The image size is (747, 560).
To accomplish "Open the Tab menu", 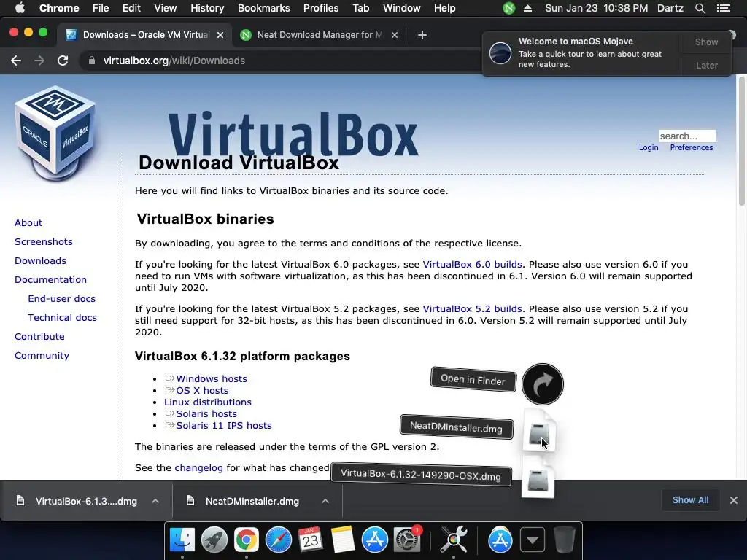I will coord(360,8).
